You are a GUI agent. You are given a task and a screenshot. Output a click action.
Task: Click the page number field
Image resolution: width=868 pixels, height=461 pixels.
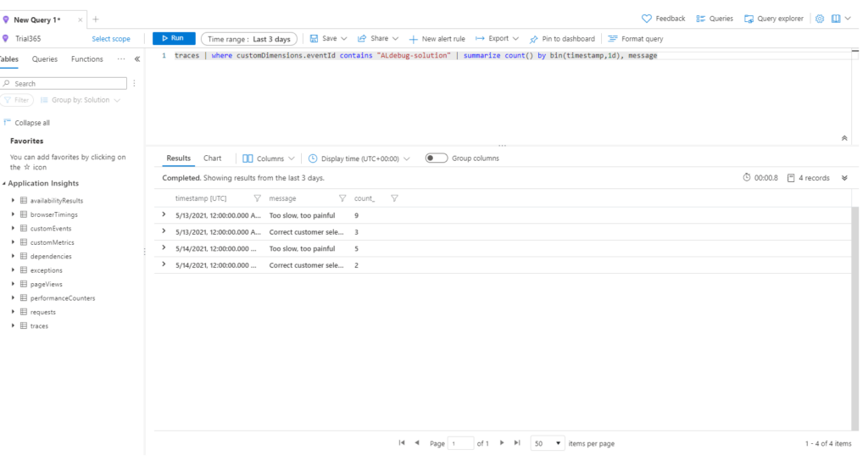point(460,443)
